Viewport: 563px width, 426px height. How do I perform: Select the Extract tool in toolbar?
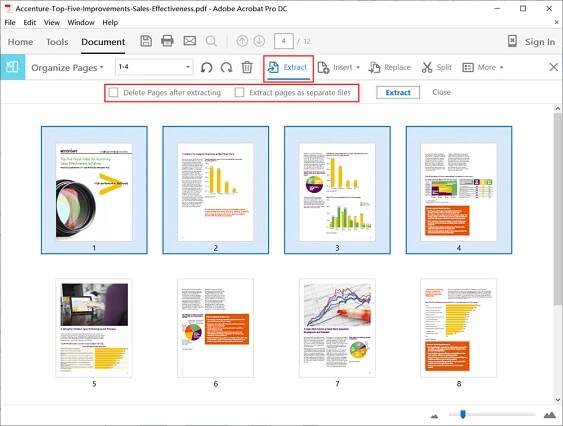pos(288,68)
